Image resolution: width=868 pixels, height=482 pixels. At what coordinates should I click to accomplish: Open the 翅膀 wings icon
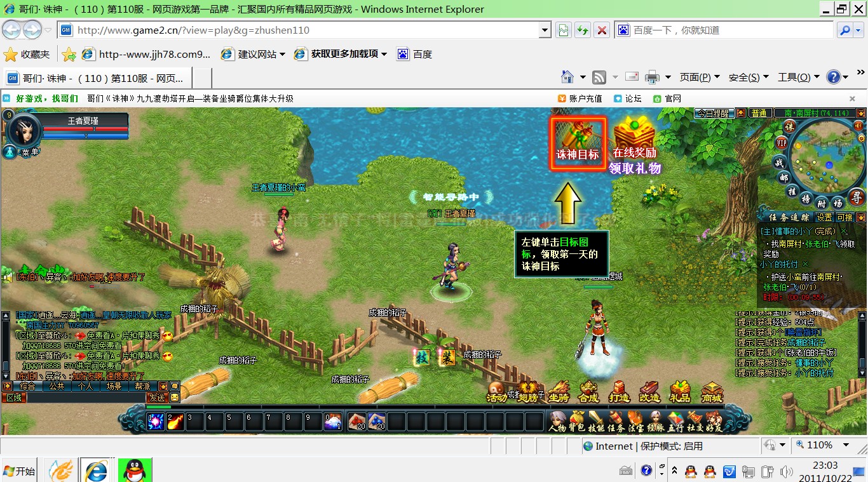[x=528, y=392]
